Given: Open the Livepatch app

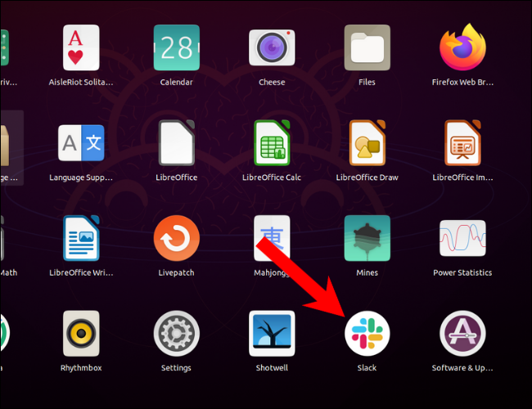Looking at the screenshot, I should point(176,238).
